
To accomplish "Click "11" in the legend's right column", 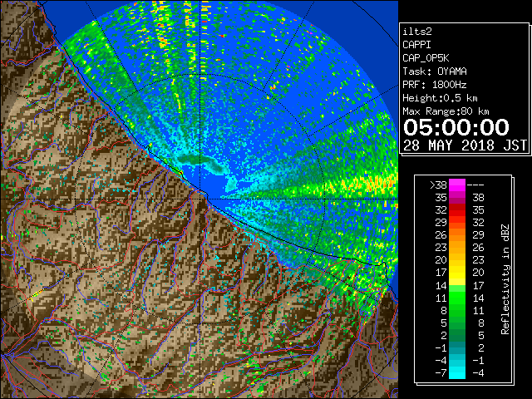I will [478, 310].
